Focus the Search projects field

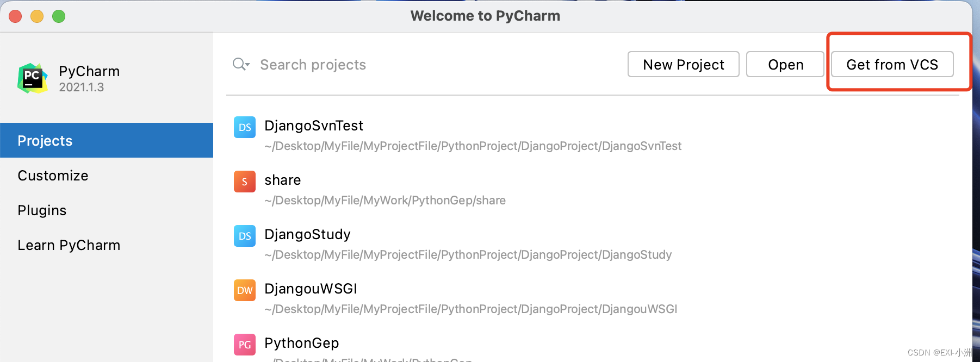point(424,65)
